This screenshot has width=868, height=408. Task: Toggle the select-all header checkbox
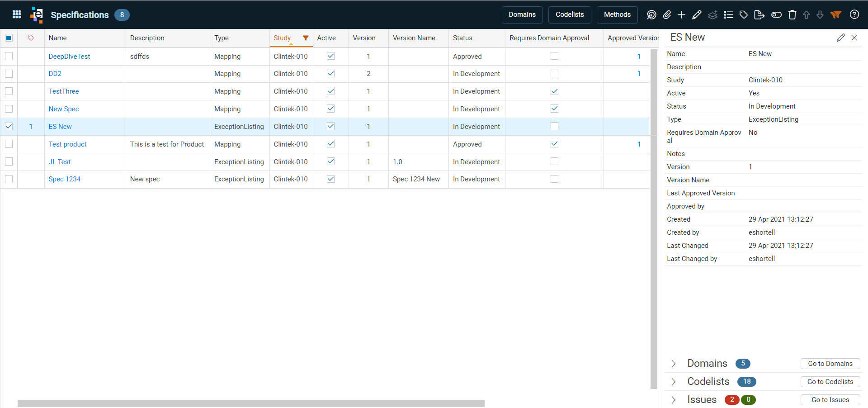coord(9,38)
